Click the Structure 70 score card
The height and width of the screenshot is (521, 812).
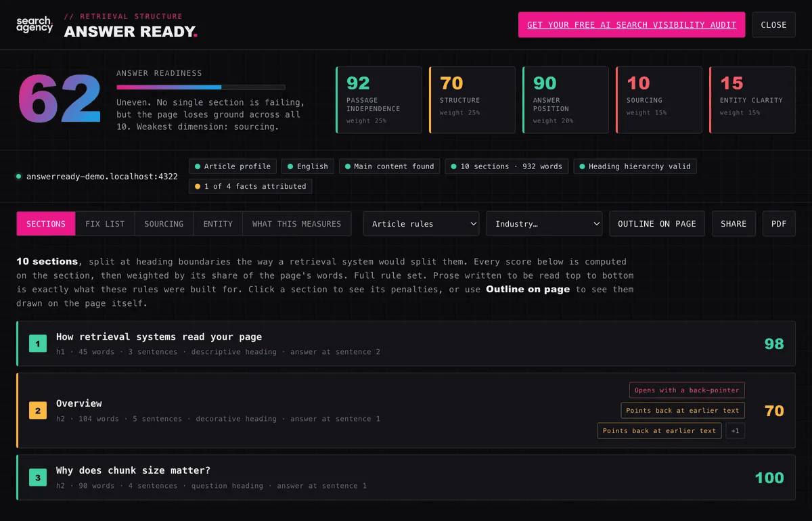pyautogui.click(x=472, y=99)
